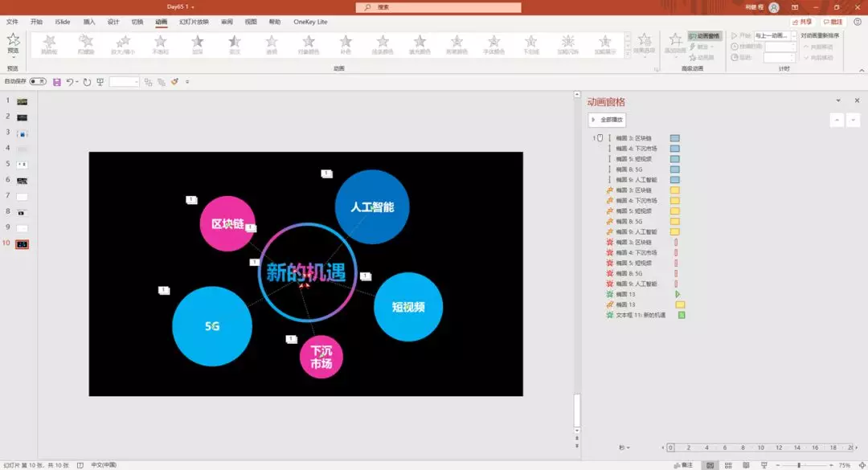Choose the 加粗展示 bold reveal effect

605,44
